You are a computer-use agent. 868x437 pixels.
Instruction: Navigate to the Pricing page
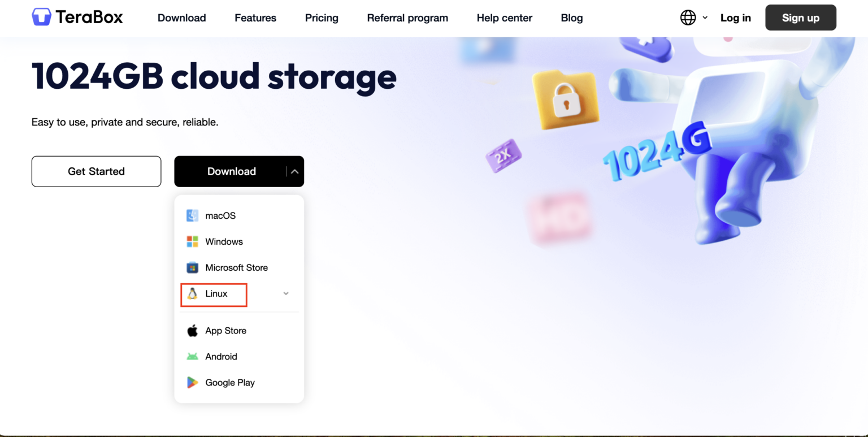(x=321, y=18)
